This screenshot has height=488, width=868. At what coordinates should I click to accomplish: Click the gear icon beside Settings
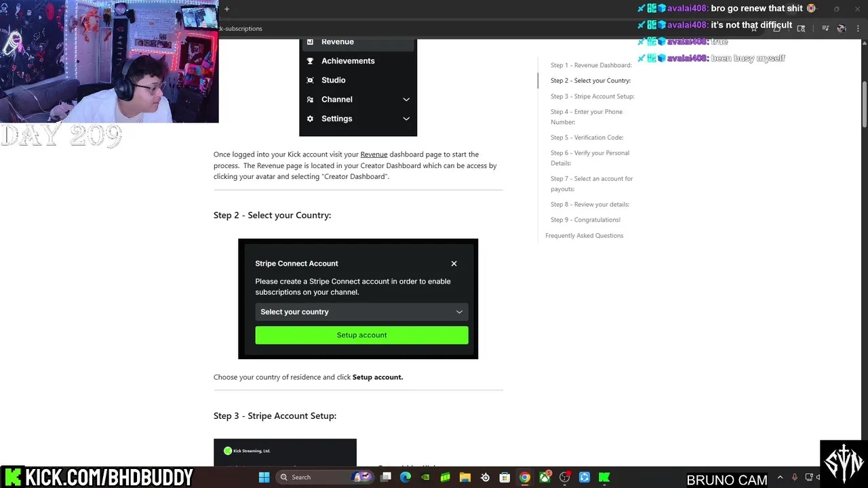(310, 119)
